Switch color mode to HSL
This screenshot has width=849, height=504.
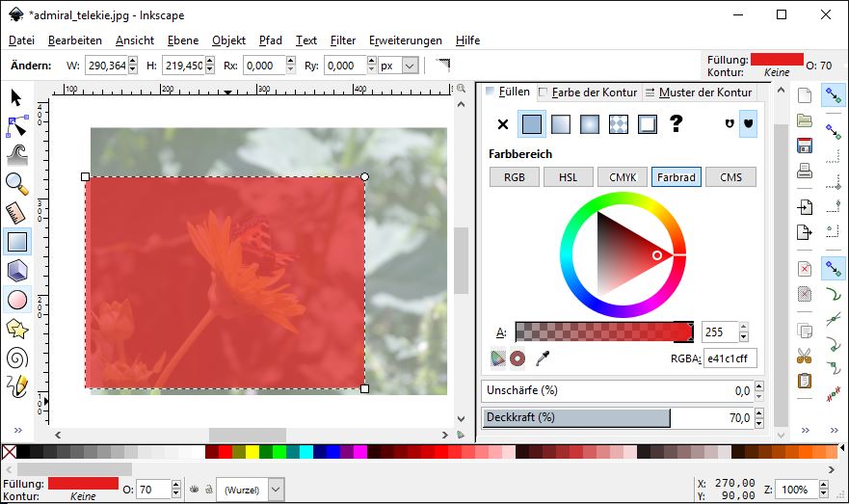[x=568, y=177]
